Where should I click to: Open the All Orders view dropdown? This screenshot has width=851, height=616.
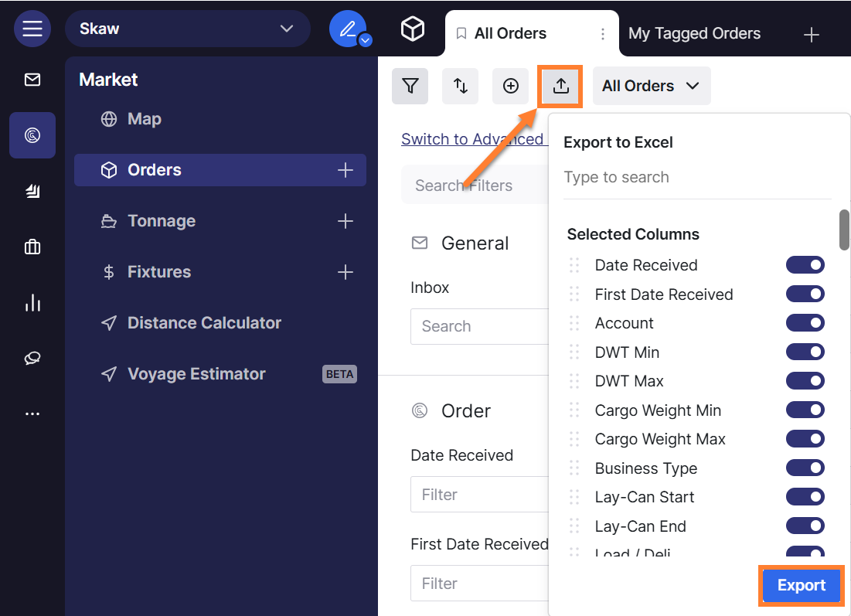(651, 86)
